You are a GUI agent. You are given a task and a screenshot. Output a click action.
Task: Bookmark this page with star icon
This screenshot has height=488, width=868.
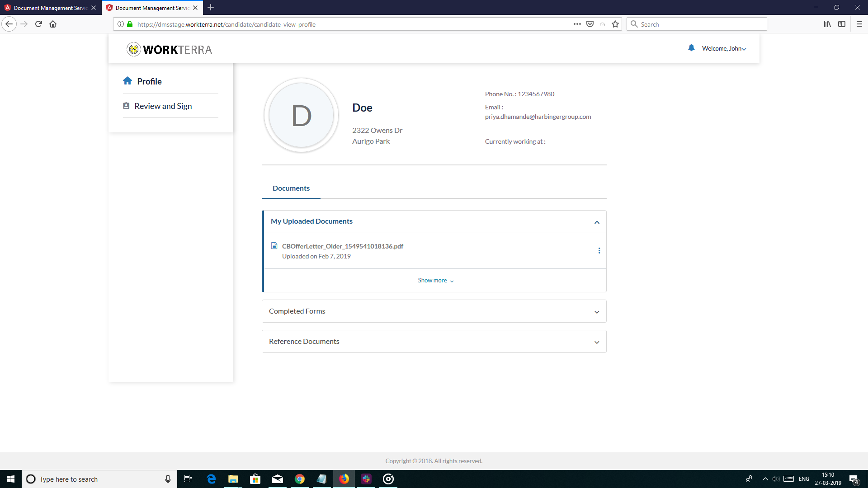[615, 24]
